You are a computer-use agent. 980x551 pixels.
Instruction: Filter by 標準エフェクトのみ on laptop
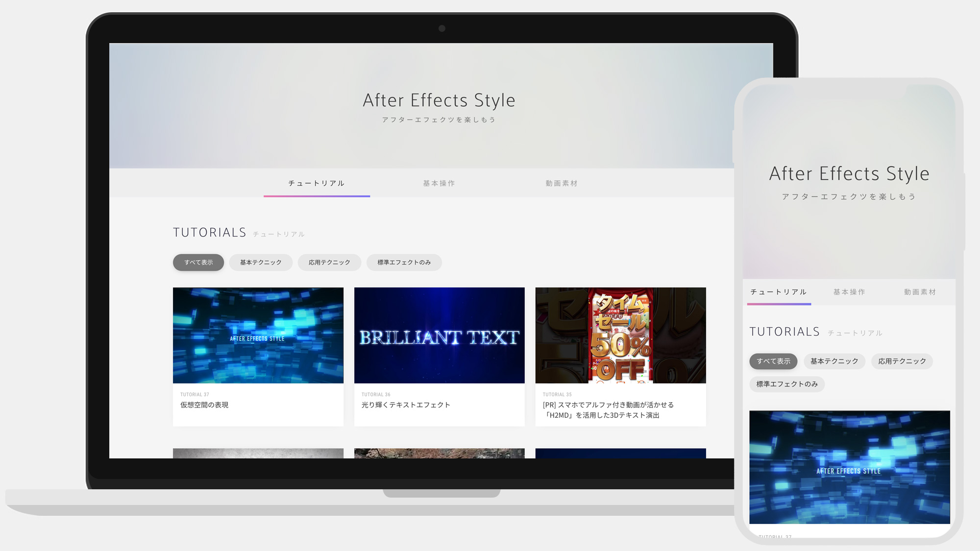tap(404, 263)
